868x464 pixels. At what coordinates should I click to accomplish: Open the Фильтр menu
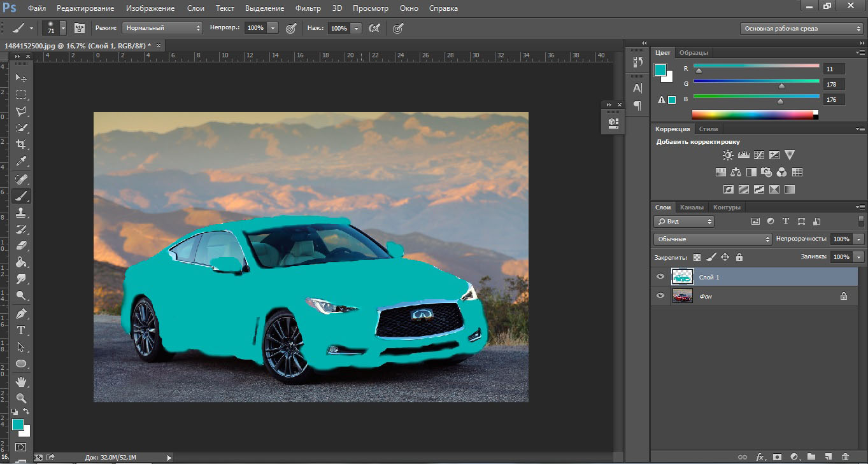(x=308, y=8)
